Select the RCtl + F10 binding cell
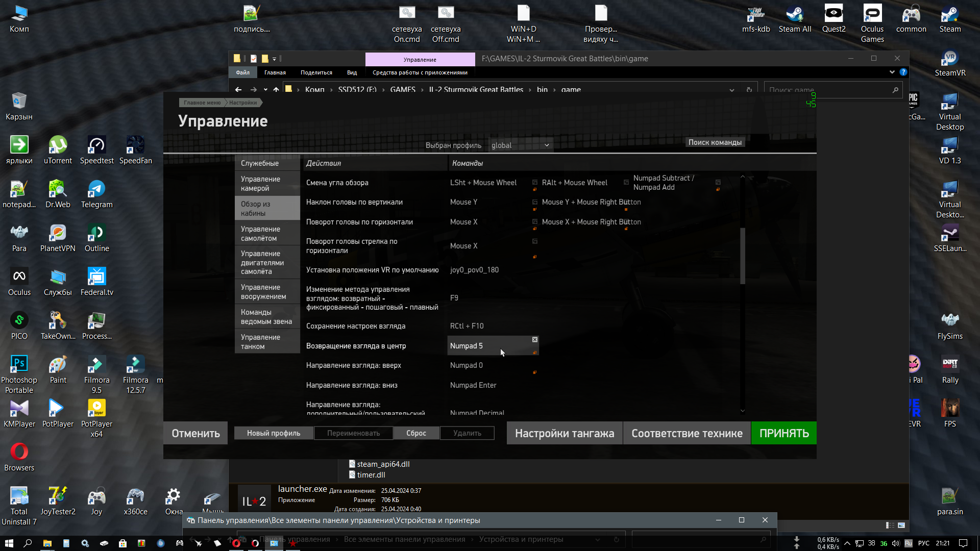Image resolution: width=980 pixels, height=551 pixels. pyautogui.click(x=493, y=326)
